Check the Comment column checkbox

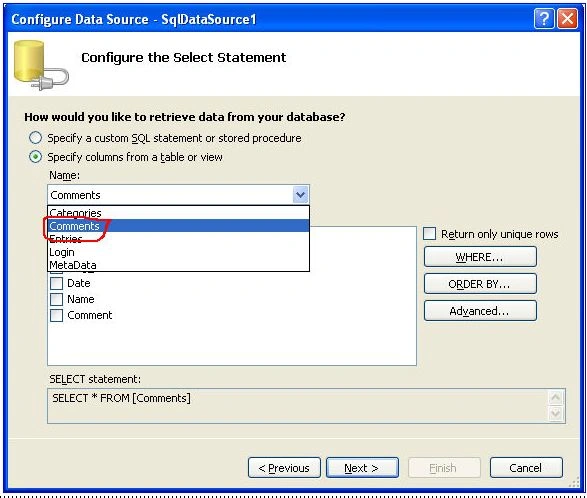tap(56, 315)
